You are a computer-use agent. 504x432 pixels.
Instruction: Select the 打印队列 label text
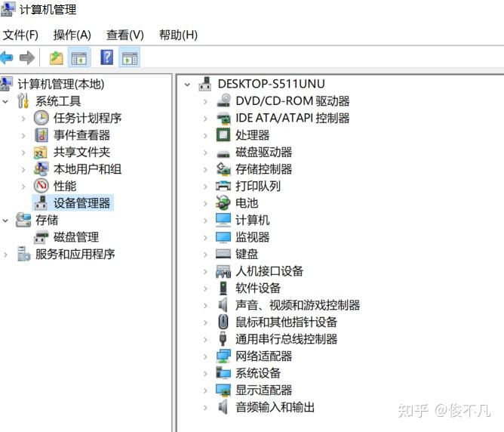(x=258, y=186)
